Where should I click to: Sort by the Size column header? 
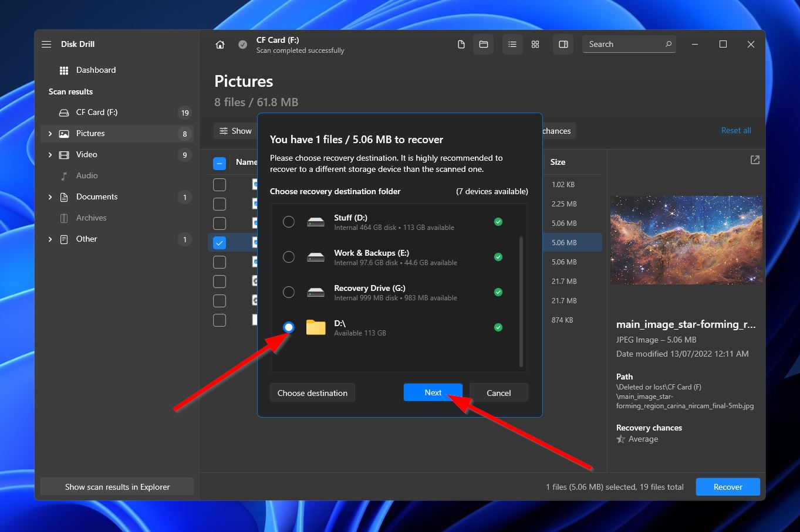(x=558, y=162)
